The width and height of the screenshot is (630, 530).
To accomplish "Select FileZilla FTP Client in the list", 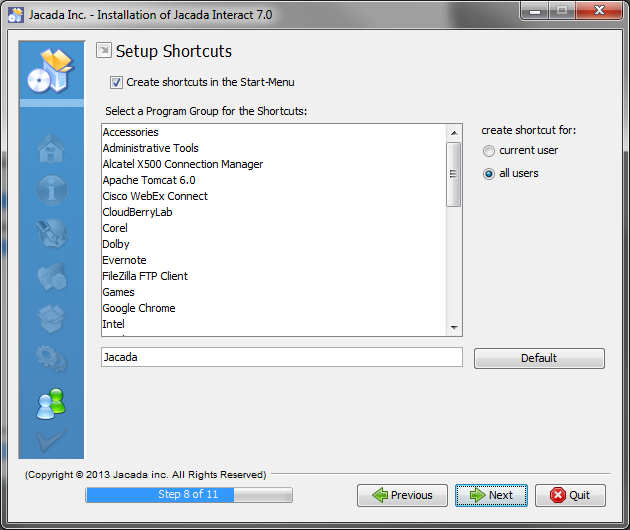I will point(274,276).
